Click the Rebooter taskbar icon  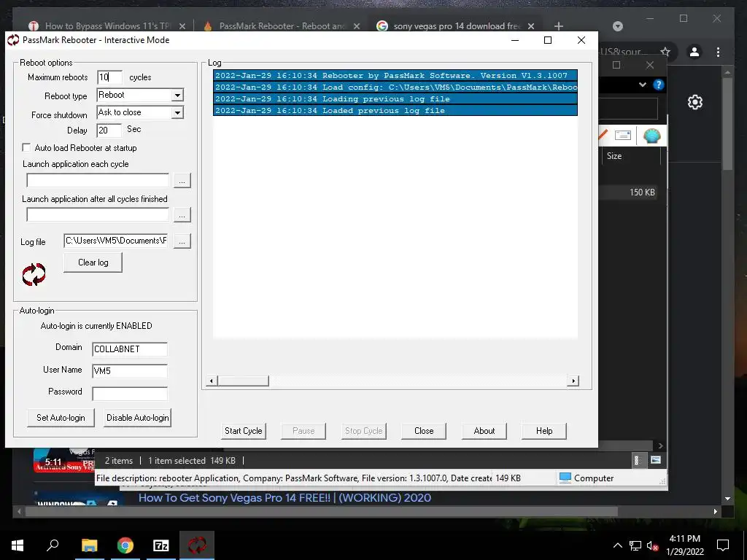tap(197, 545)
